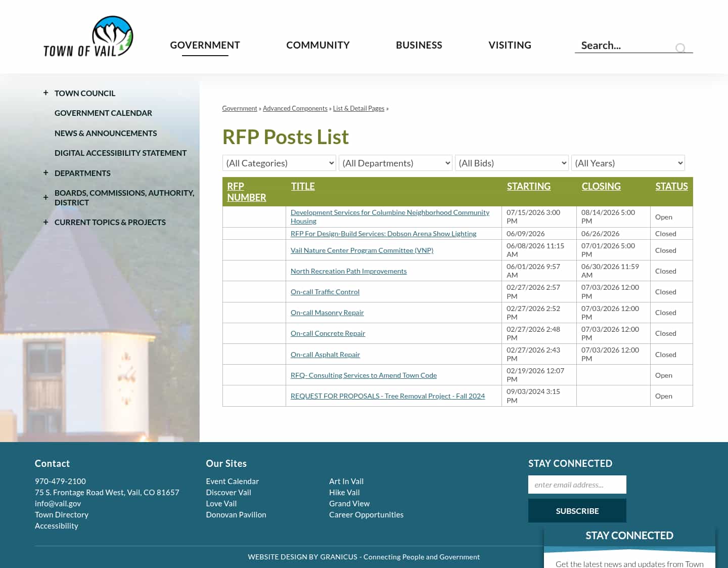The height and width of the screenshot is (568, 728).
Task: Open the Career Opportunities footer link
Action: [366, 514]
